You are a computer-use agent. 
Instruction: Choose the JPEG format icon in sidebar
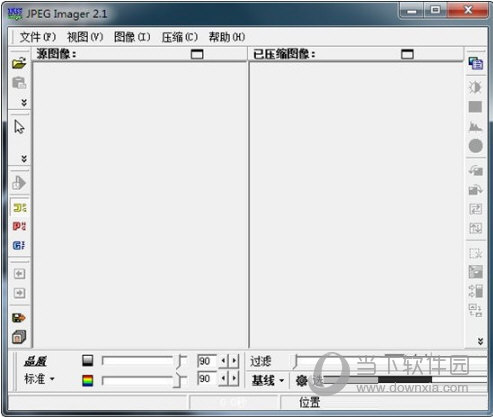point(19,208)
